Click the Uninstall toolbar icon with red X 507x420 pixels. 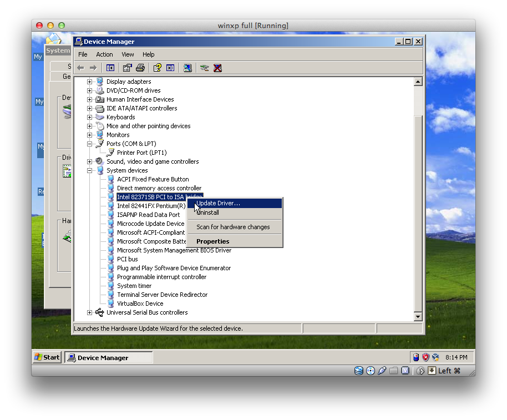click(217, 68)
